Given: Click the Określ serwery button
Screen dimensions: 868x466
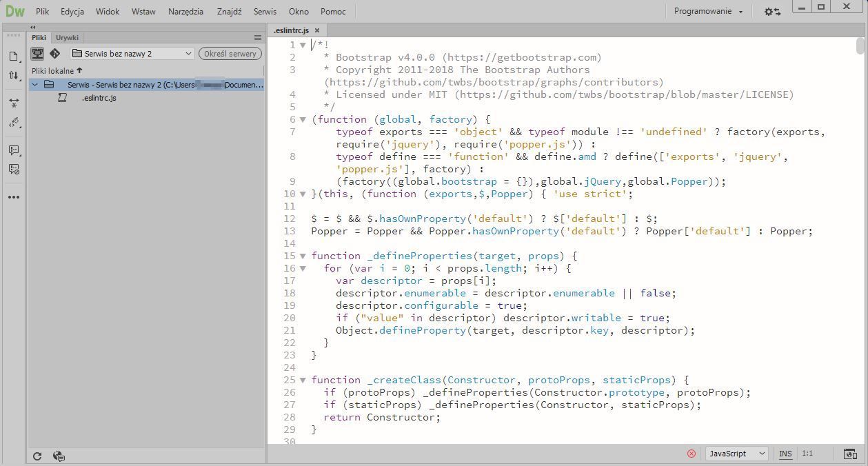Looking at the screenshot, I should (x=230, y=53).
